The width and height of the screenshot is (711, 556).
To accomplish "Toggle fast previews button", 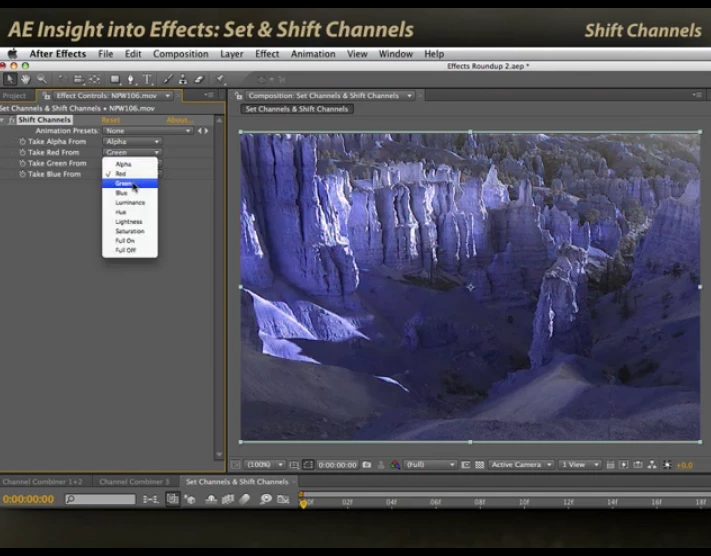I will point(624,465).
